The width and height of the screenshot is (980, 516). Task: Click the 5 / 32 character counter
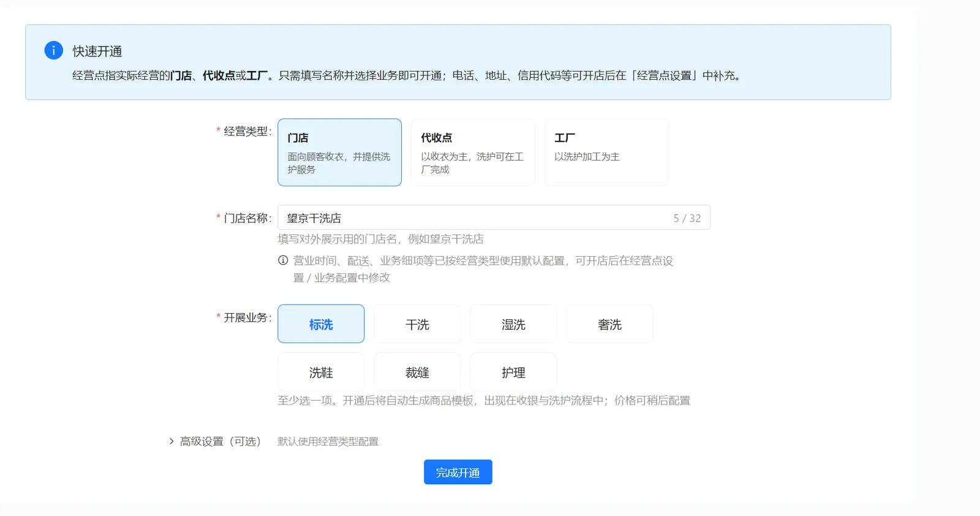(687, 218)
